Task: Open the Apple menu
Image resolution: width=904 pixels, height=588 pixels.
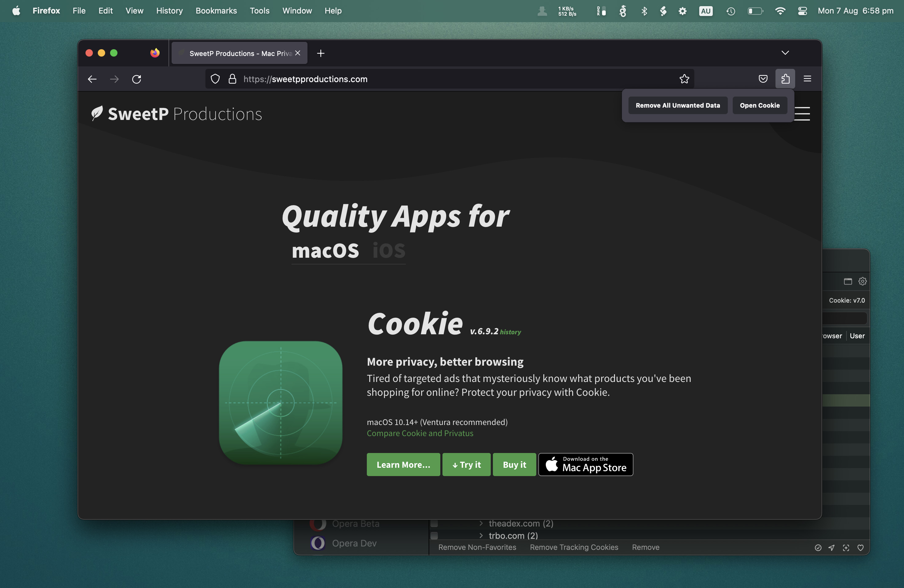Action: pyautogui.click(x=16, y=11)
